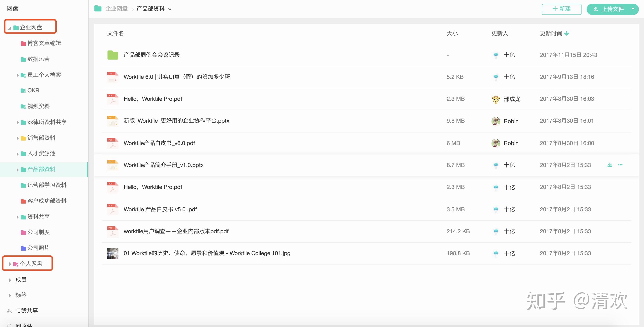
Task: Click the green folder icon of 产品部周例会会议记录
Action: (x=113, y=55)
